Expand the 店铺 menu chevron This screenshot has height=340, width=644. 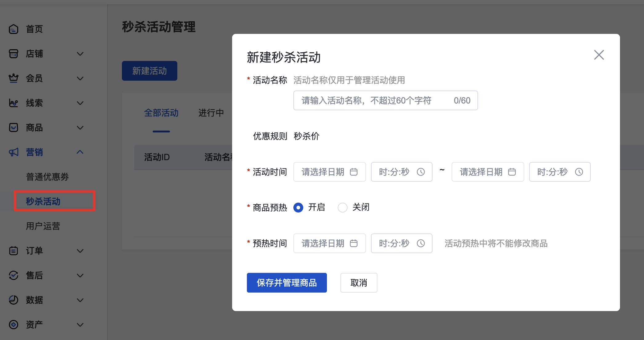pos(80,54)
